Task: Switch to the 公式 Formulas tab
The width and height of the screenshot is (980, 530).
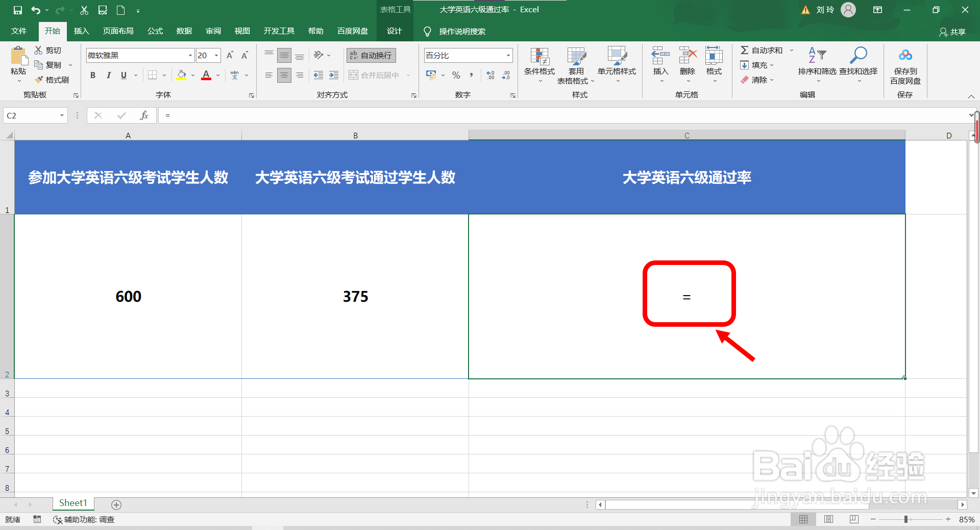Action: 155,31
